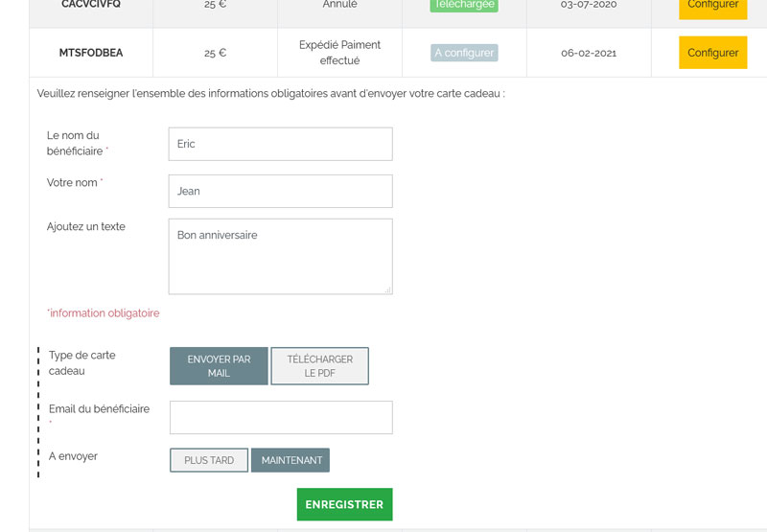The image size is (767, 532).
Task: Click 'Expédié Paiment effectué' status text
Action: tap(340, 53)
